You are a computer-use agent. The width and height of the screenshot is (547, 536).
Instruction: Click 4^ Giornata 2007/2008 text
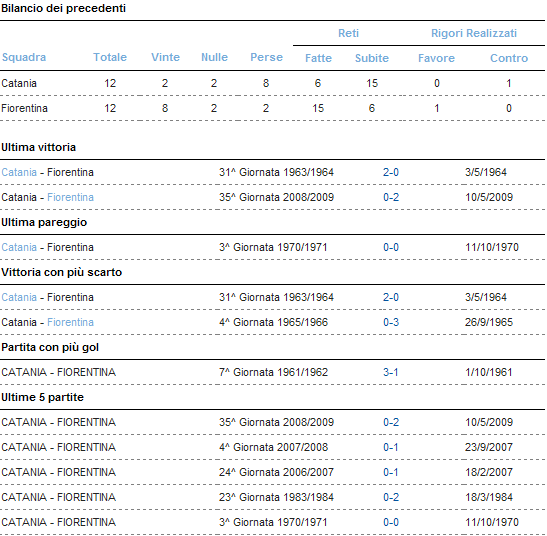click(274, 447)
